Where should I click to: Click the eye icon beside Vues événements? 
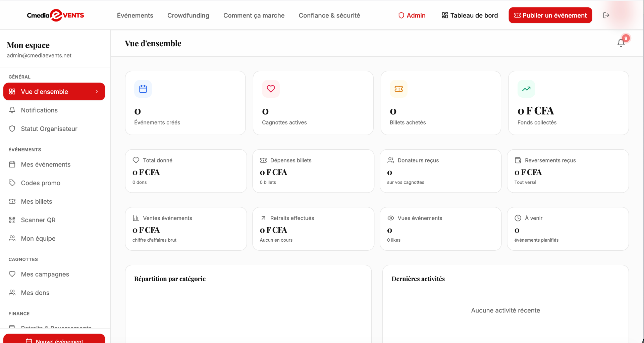coord(390,218)
